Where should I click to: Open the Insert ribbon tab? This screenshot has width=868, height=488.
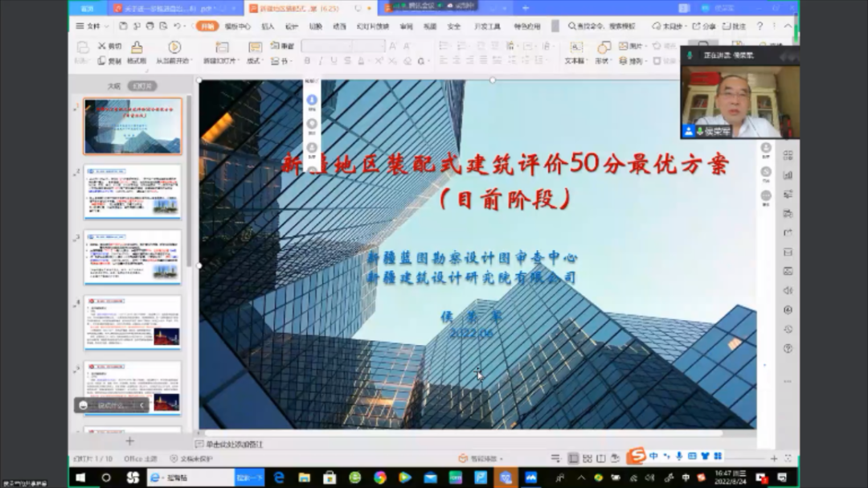point(267,26)
